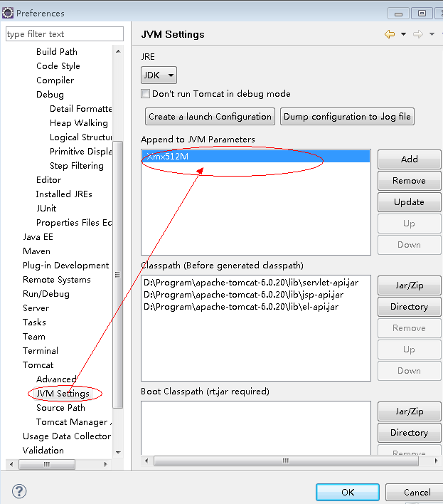Click Dump configuration to .log file

pos(347,116)
